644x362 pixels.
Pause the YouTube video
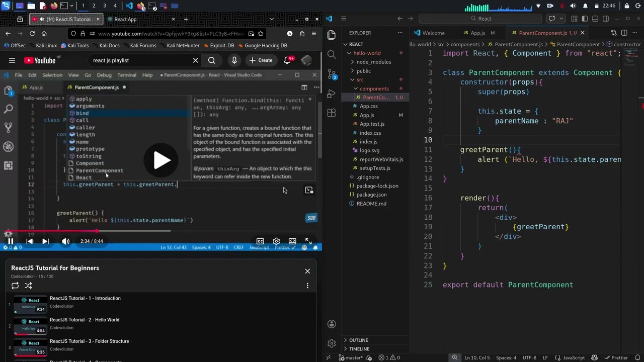(10, 241)
